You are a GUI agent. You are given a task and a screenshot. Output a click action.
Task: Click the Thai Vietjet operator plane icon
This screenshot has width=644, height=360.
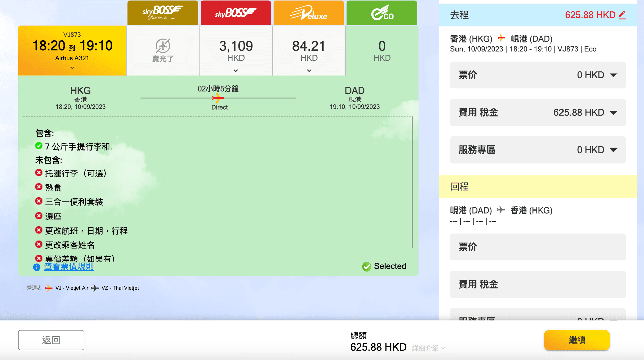pos(95,288)
